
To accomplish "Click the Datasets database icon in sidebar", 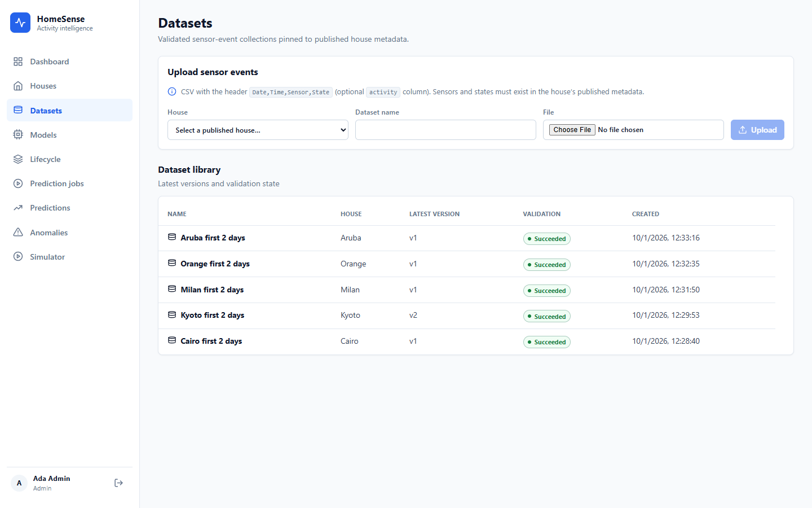I will point(18,110).
